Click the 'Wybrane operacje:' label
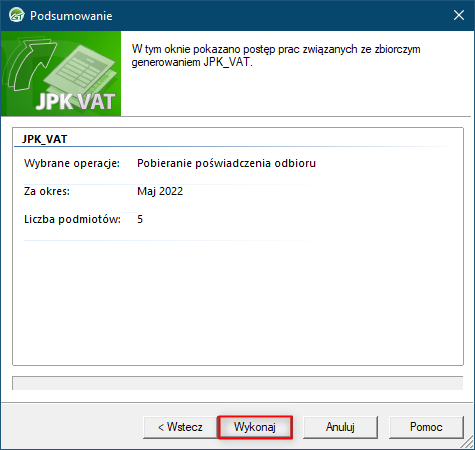The image size is (475, 450). (x=72, y=163)
